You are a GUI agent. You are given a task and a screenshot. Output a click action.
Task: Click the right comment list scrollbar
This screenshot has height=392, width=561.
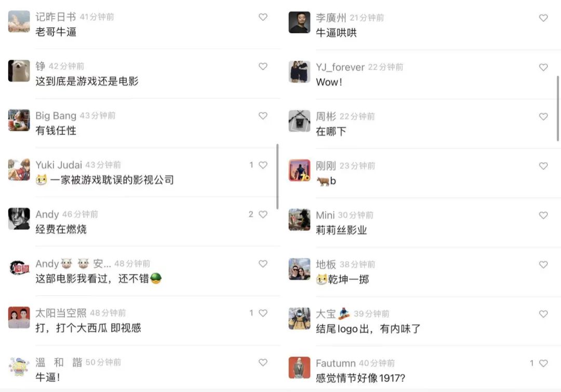[558, 109]
